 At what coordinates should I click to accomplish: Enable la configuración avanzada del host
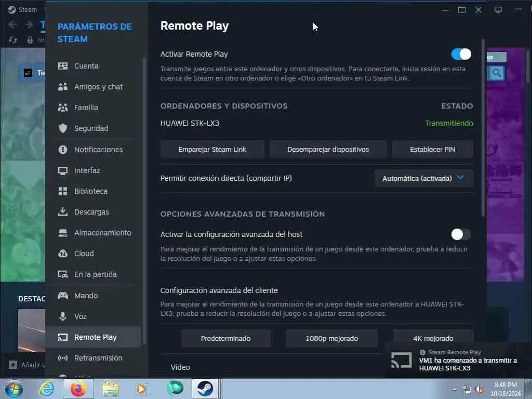pos(461,234)
